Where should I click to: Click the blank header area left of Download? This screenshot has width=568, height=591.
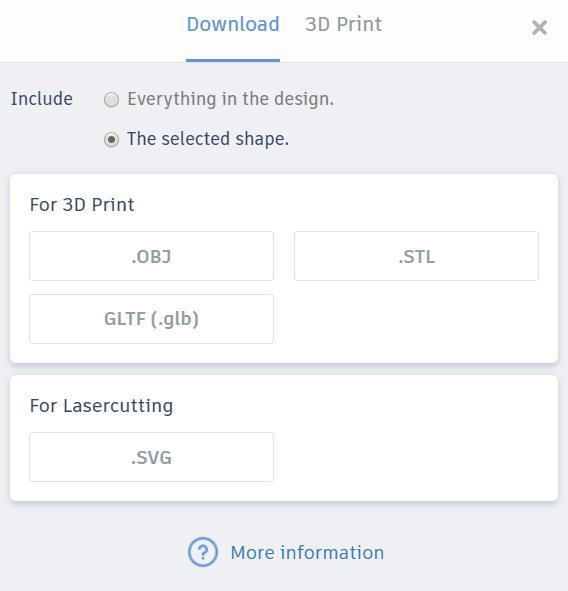click(90, 28)
